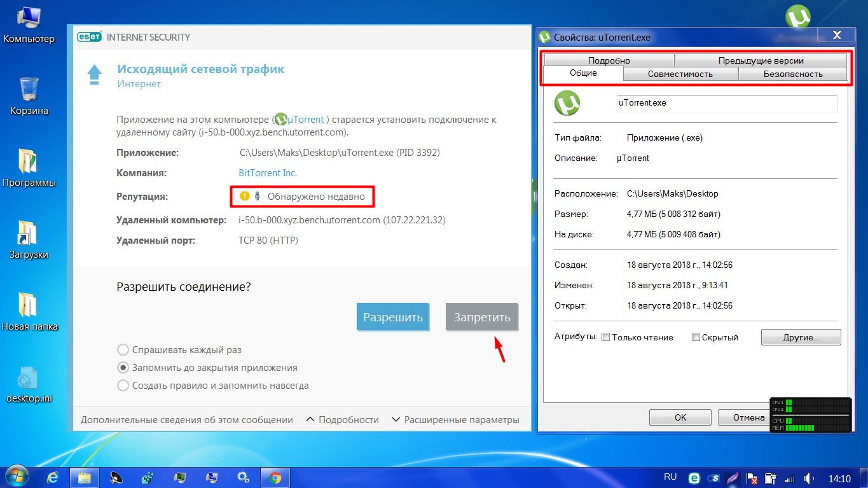The height and width of the screenshot is (488, 868).
Task: Click the remote computer address with 107.22.221.32
Action: [x=342, y=220]
